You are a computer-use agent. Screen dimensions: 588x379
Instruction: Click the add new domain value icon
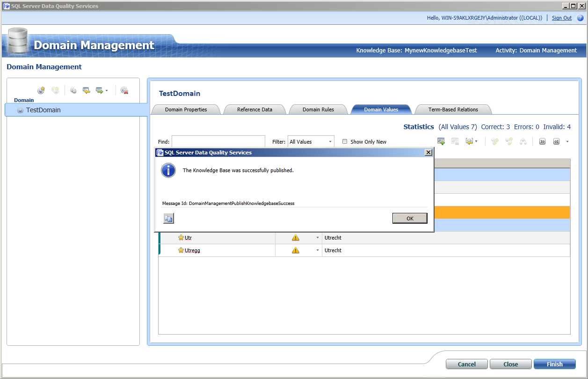(441, 141)
